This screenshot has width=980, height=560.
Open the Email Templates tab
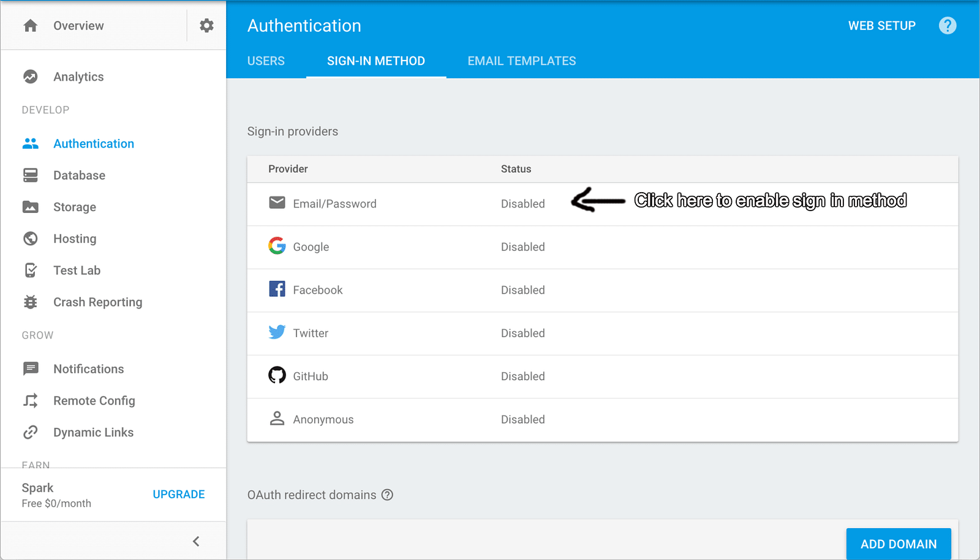click(x=522, y=61)
